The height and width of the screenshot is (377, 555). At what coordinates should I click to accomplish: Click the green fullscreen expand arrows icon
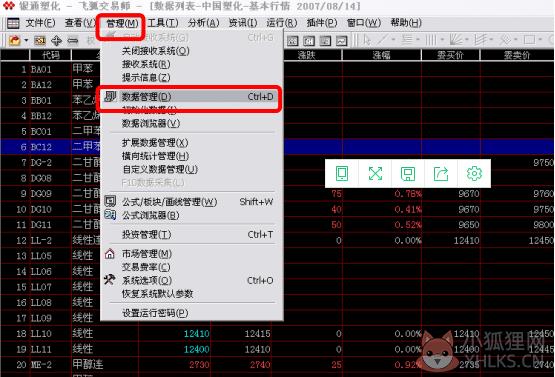pyautogui.click(x=375, y=173)
